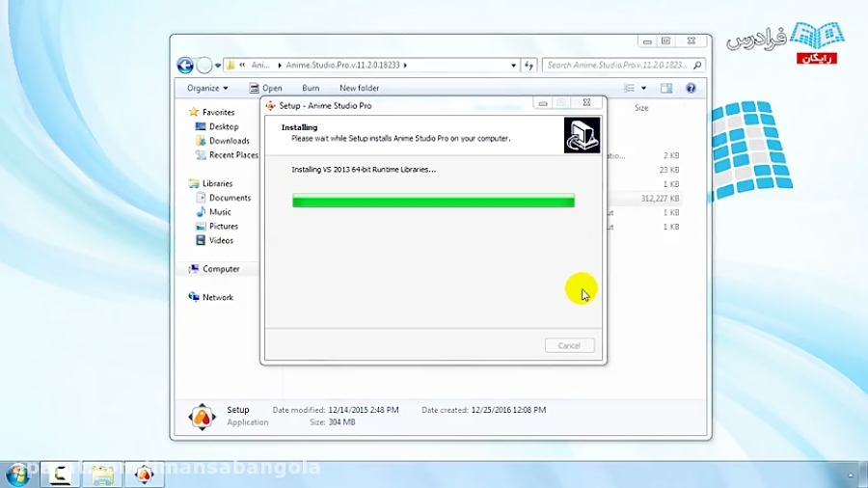Open the Windows Start button
868x488 pixels.
[17, 474]
